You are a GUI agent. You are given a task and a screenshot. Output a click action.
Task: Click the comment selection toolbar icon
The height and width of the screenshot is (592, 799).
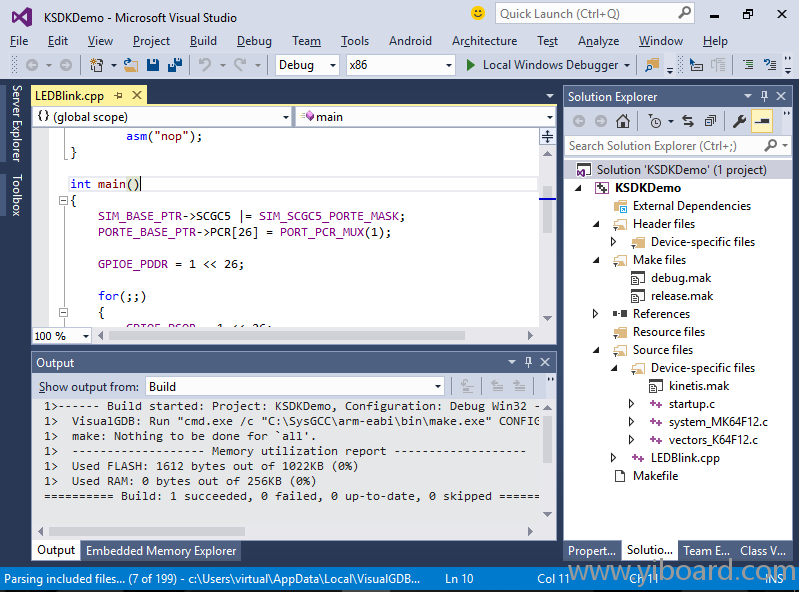pos(748,65)
